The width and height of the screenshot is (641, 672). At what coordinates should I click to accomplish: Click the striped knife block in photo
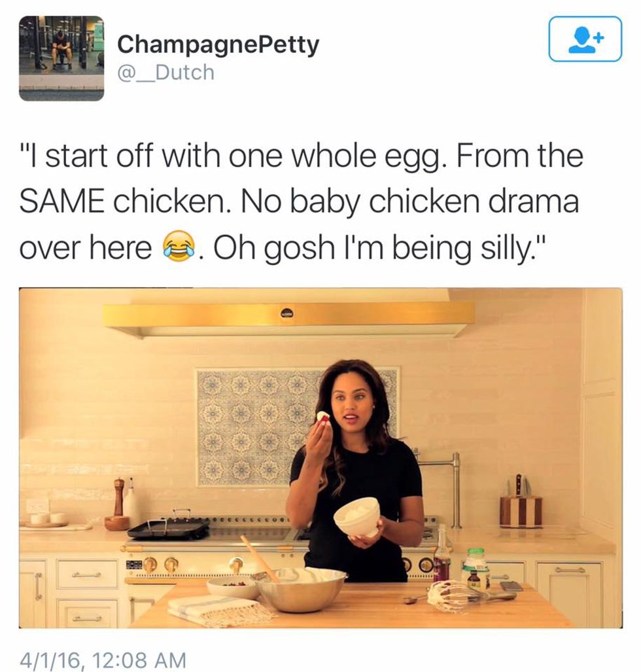pos(521,509)
